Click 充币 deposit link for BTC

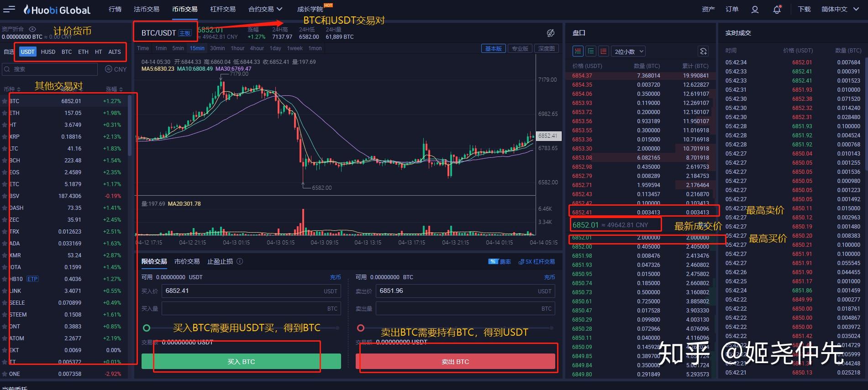[549, 277]
